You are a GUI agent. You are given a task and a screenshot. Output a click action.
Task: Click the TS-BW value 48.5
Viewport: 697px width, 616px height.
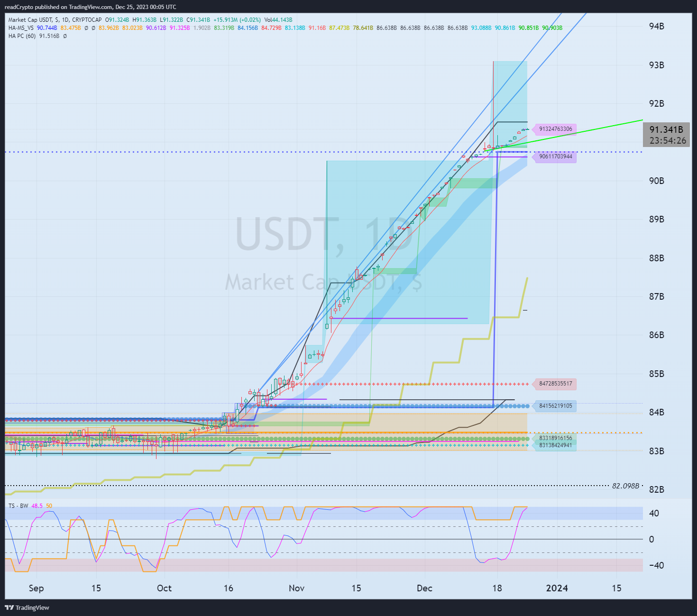coord(37,506)
